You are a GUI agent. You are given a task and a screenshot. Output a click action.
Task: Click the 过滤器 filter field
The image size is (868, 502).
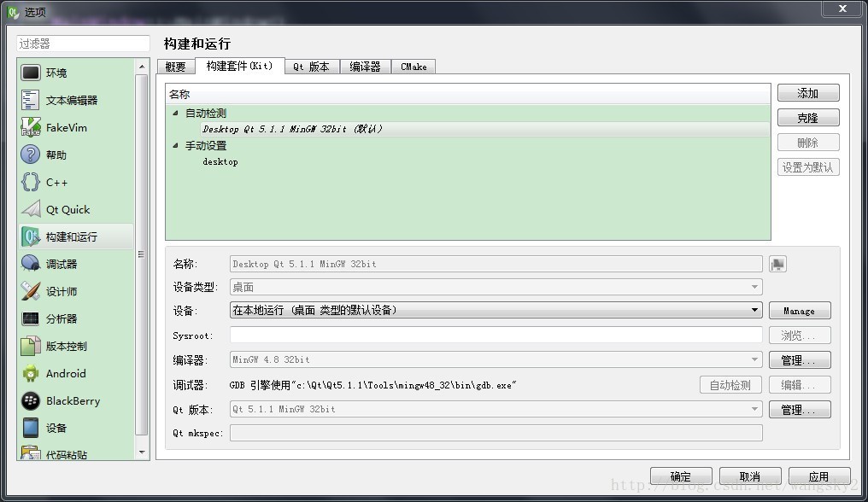pos(83,44)
